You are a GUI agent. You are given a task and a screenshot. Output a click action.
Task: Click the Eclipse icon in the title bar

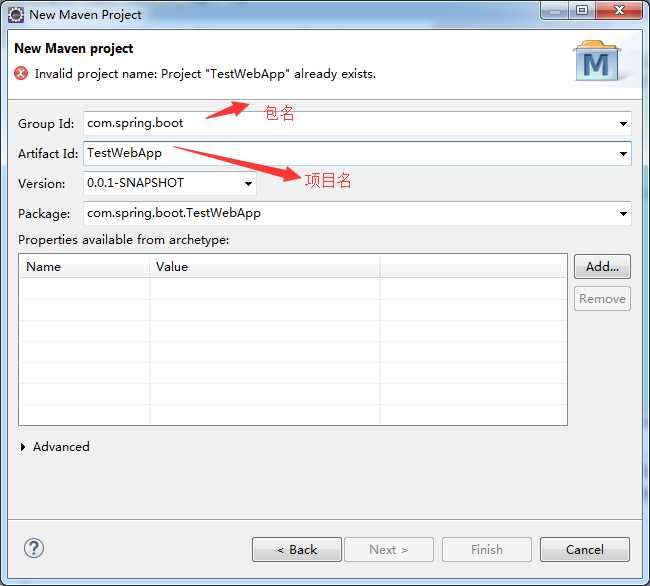(16, 15)
